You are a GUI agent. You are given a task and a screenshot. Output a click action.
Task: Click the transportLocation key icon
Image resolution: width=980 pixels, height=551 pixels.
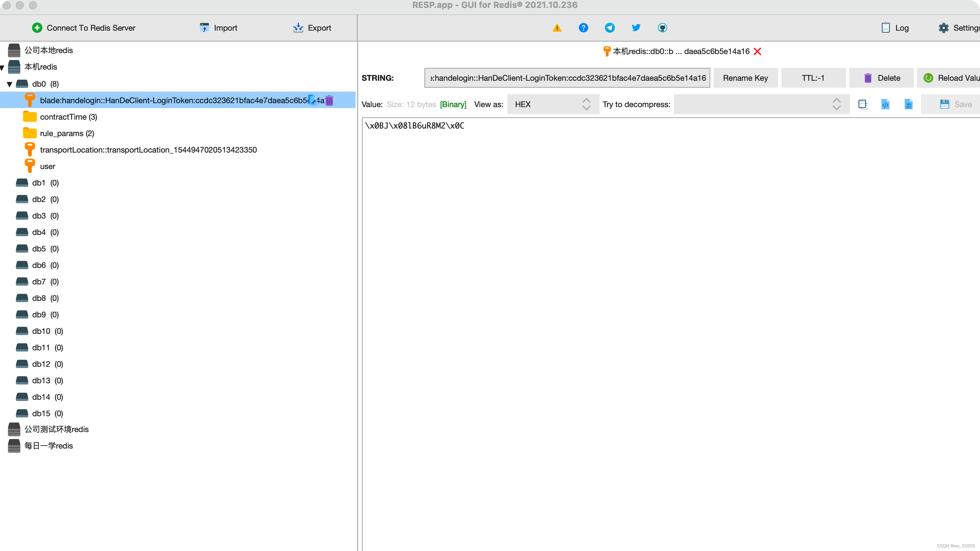coord(30,150)
